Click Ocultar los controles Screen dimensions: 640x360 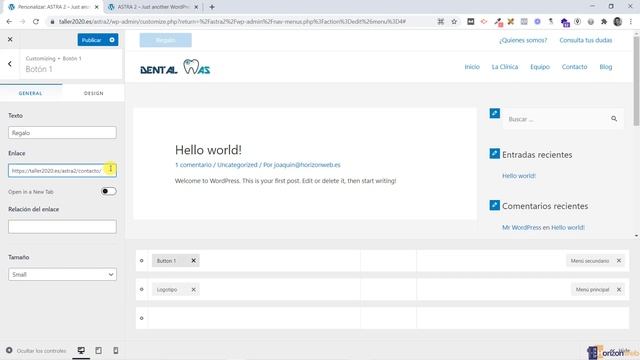click(36, 351)
